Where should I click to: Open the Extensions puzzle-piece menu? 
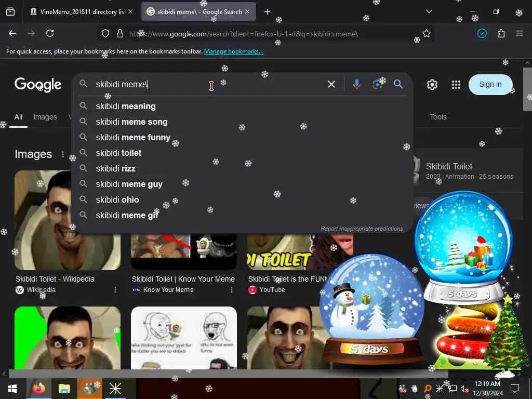(501, 33)
